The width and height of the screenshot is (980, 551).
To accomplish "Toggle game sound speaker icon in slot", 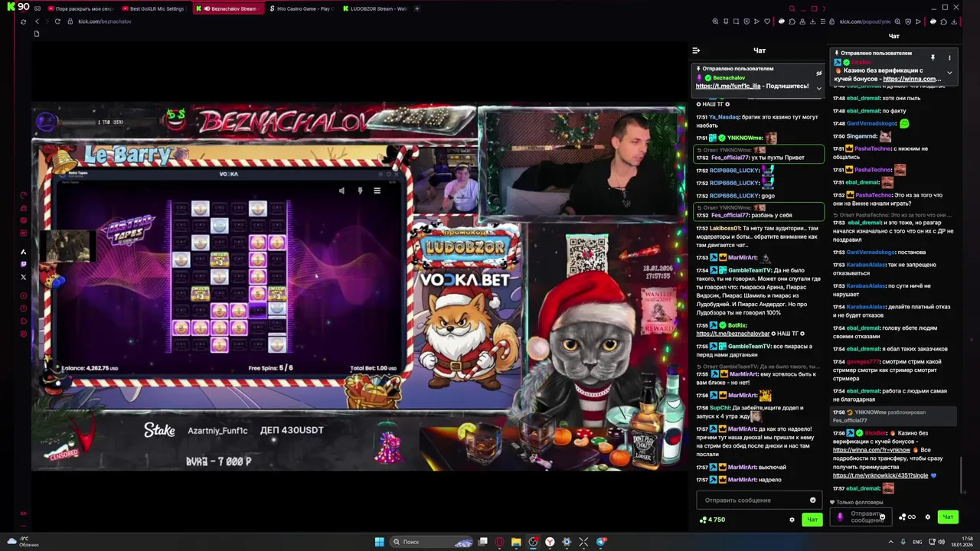I will coord(341,191).
